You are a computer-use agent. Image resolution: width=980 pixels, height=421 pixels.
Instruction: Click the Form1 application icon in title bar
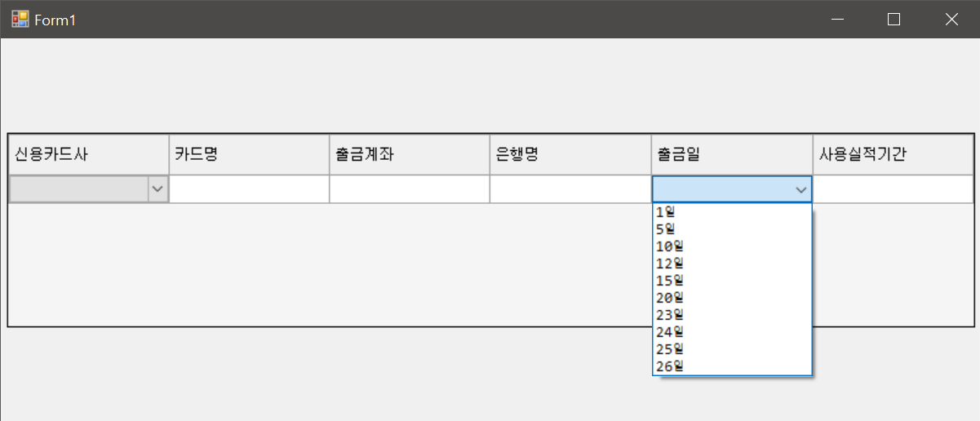tap(20, 19)
